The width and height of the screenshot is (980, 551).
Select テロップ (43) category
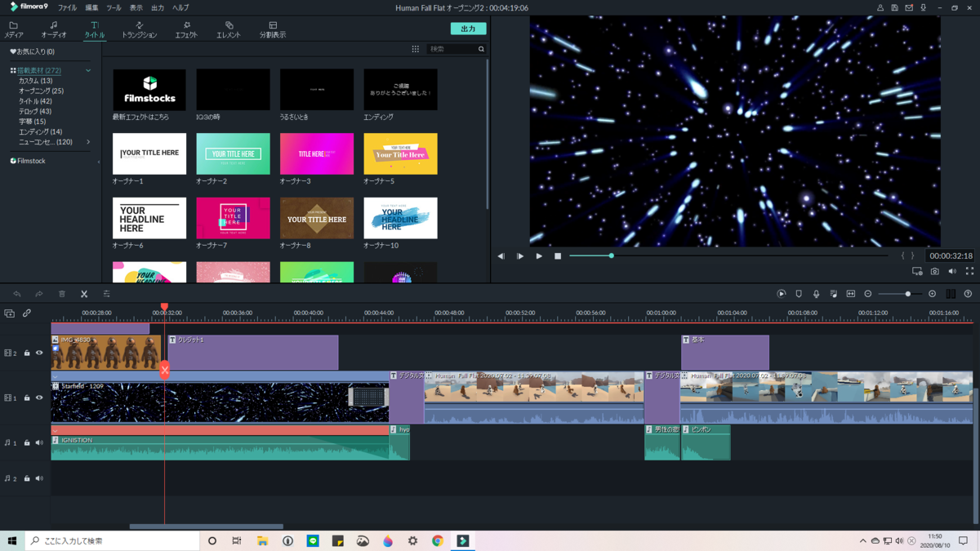[35, 112]
